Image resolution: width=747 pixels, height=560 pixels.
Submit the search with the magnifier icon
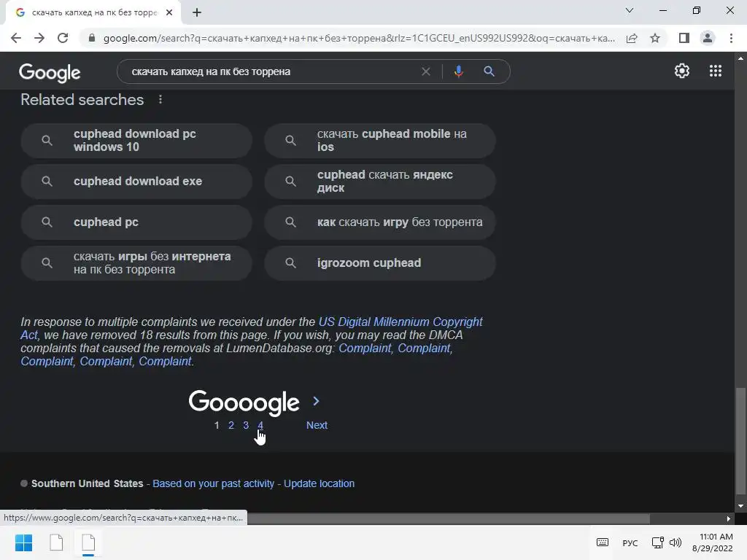tap(489, 71)
